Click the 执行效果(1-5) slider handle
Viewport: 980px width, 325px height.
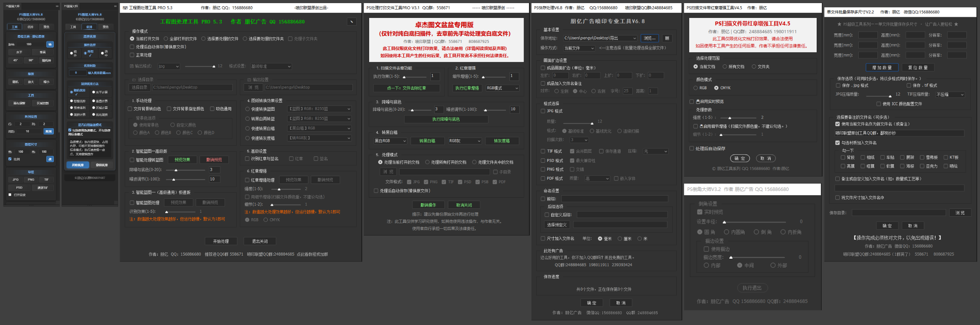click(x=404, y=77)
